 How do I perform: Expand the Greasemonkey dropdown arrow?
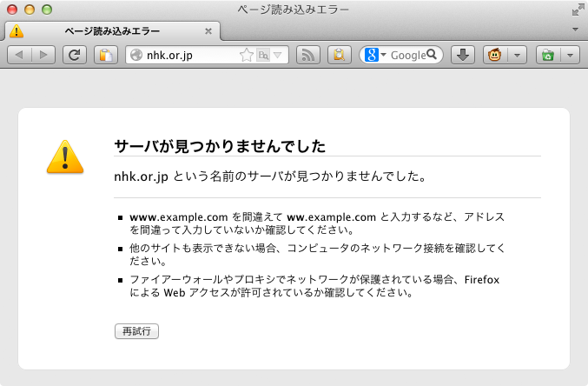518,55
